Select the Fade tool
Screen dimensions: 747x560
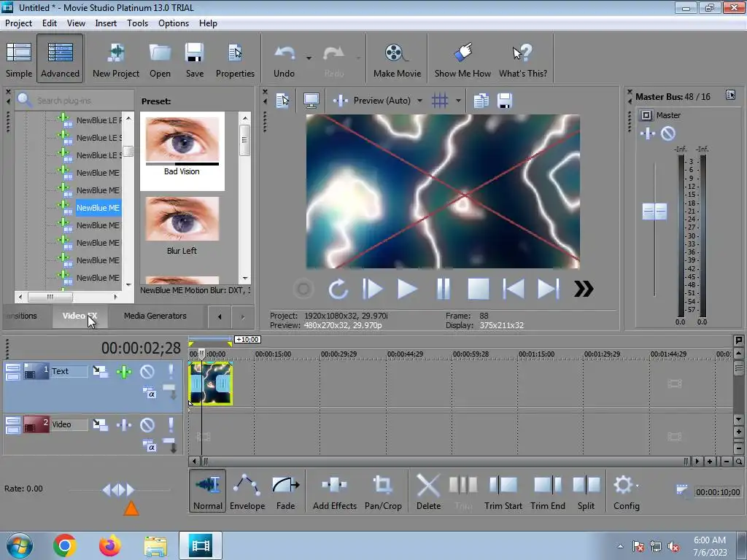click(285, 491)
